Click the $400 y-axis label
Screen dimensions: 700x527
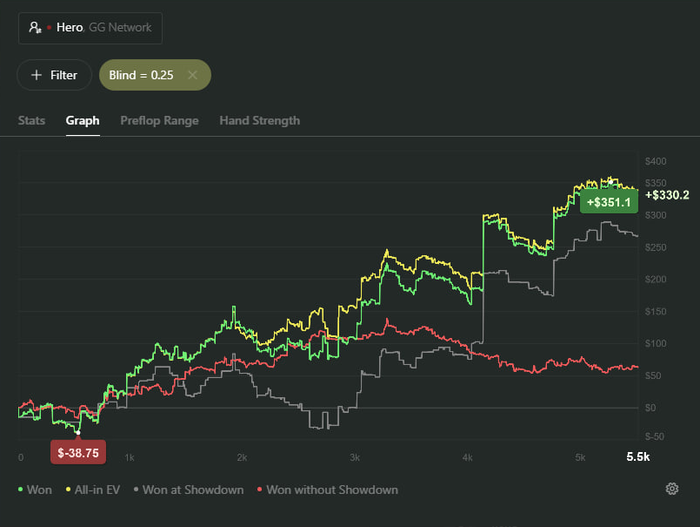pos(656,161)
